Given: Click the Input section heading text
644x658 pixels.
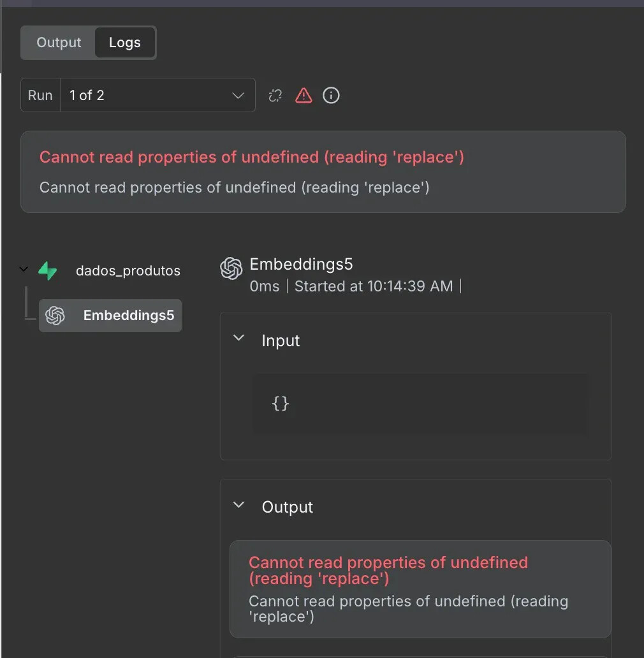Looking at the screenshot, I should (281, 341).
